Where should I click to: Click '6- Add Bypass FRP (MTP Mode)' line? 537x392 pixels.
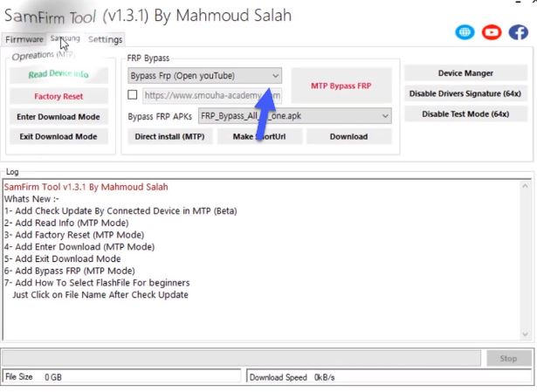pyautogui.click(x=70, y=271)
